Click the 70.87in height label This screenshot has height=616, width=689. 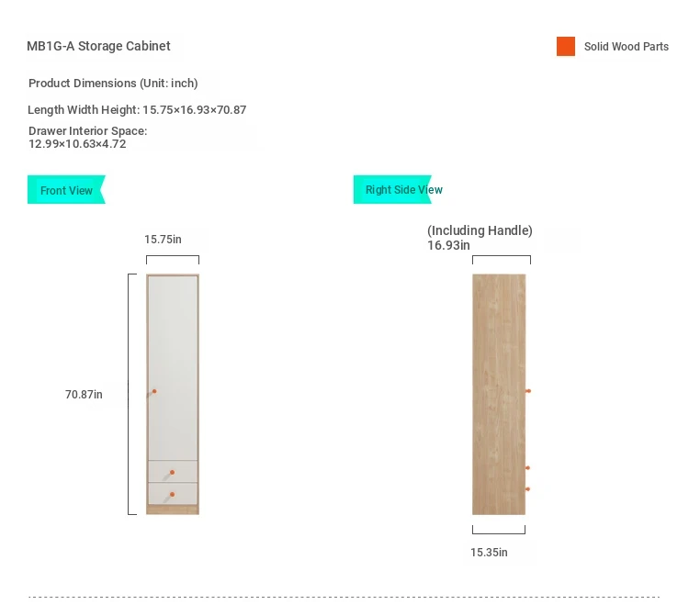[x=84, y=394]
